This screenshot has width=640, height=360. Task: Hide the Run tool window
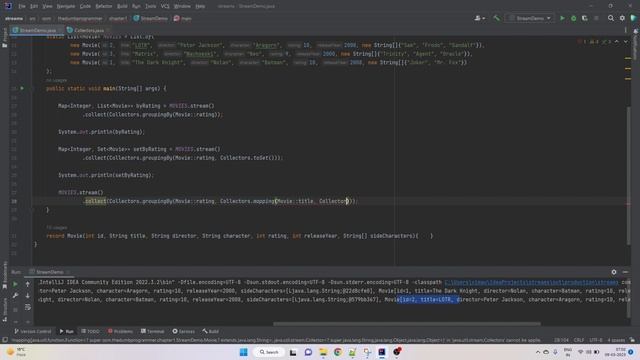pyautogui.click(x=625, y=272)
